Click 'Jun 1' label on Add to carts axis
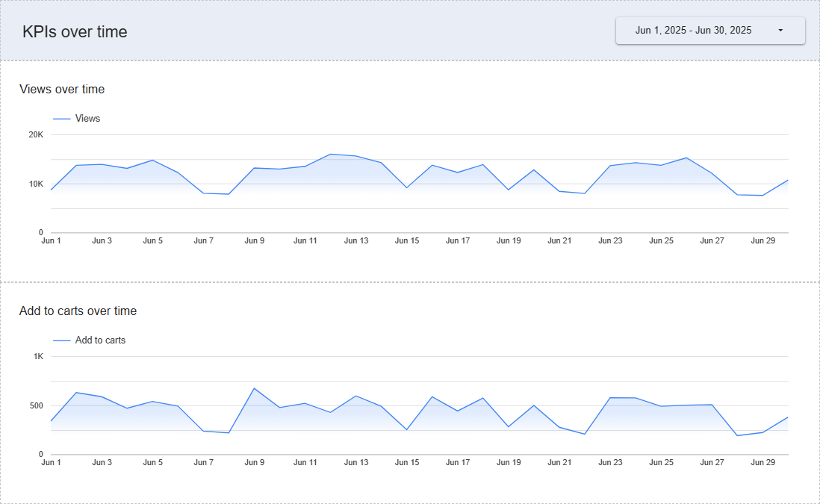 [x=52, y=463]
